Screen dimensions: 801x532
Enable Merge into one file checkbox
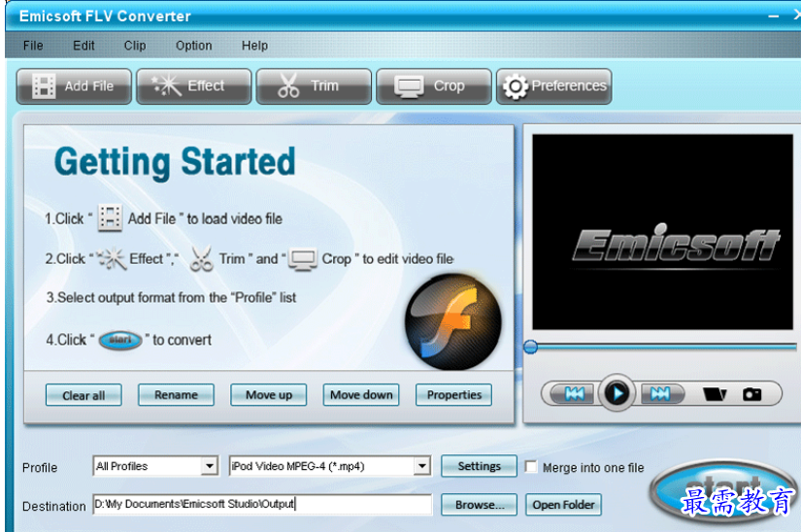pyautogui.click(x=531, y=467)
